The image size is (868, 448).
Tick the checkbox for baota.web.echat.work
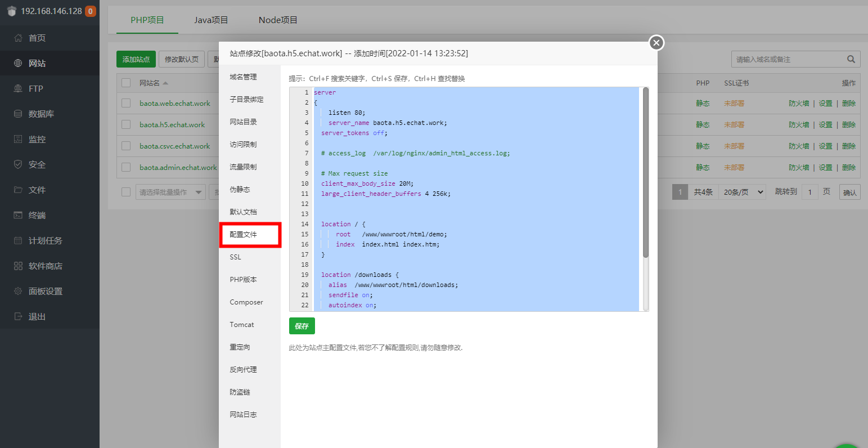point(126,104)
